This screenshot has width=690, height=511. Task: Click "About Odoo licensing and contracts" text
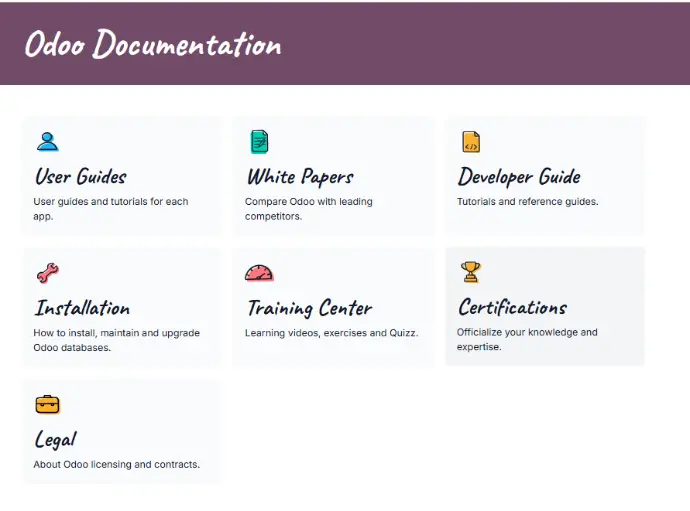coord(116,464)
